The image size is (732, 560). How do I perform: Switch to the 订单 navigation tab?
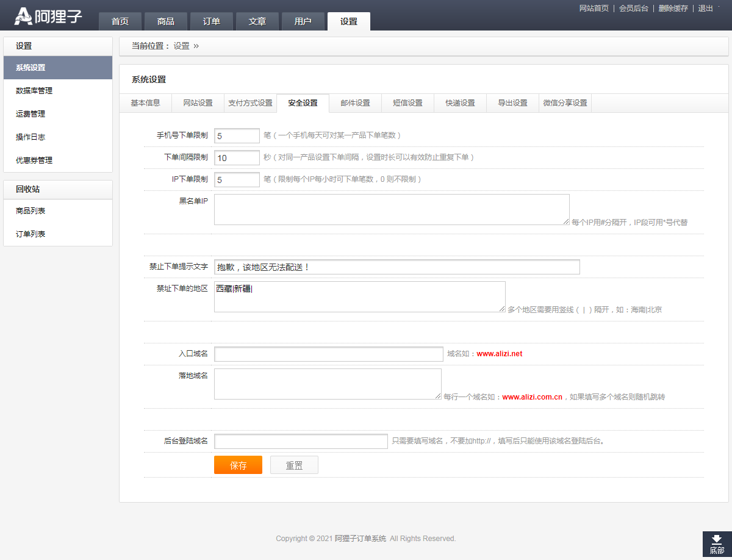[x=211, y=21]
